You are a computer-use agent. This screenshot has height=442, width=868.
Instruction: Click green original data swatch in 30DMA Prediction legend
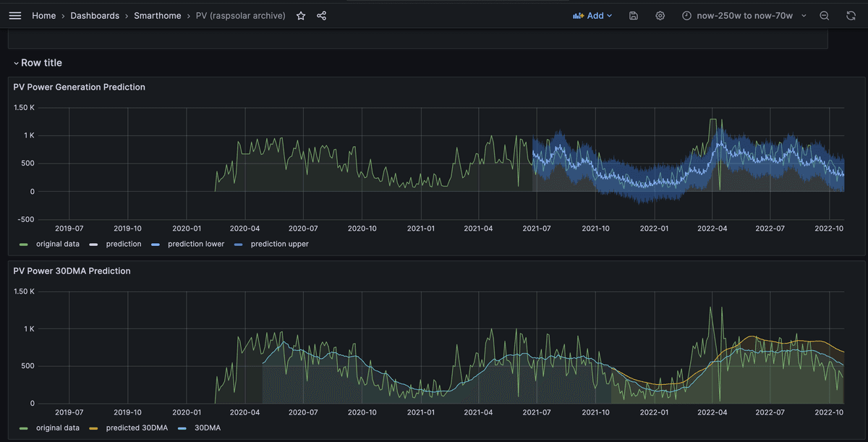(x=24, y=428)
